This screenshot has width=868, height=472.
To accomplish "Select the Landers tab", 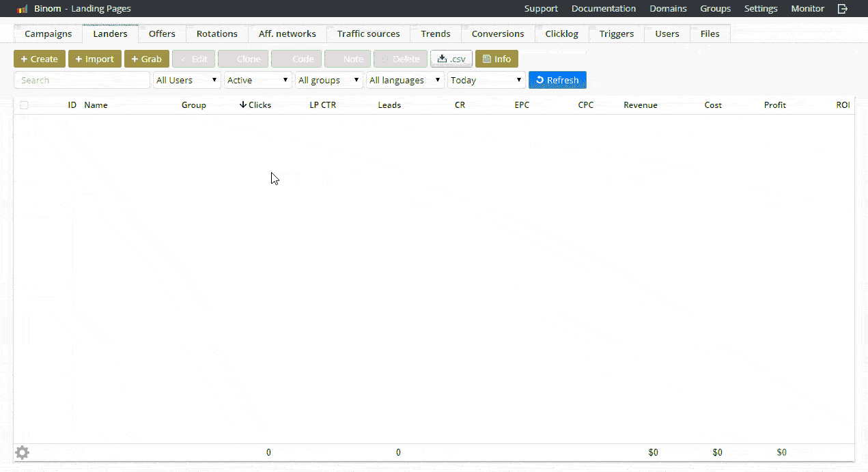I will pos(111,33).
